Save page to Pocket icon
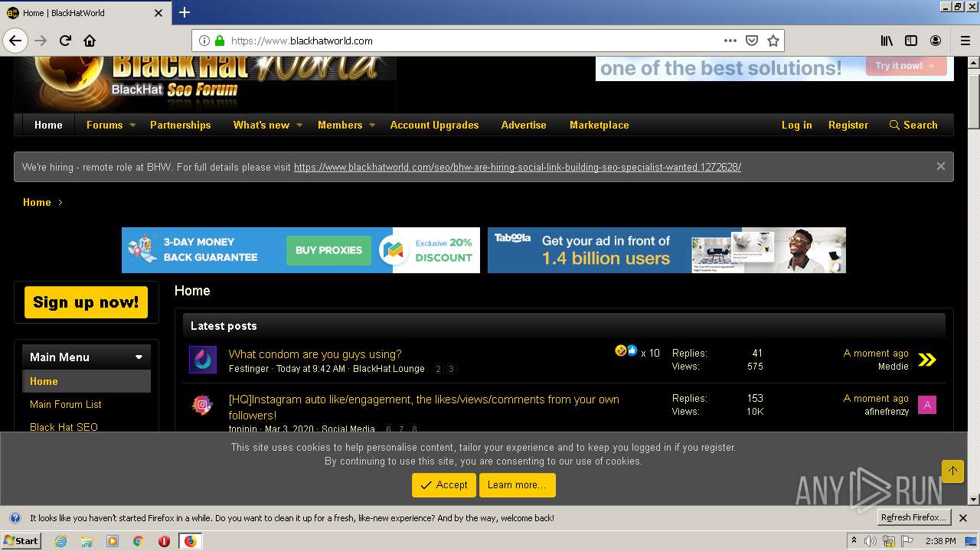Screen dimensions: 980x551 click(752, 41)
